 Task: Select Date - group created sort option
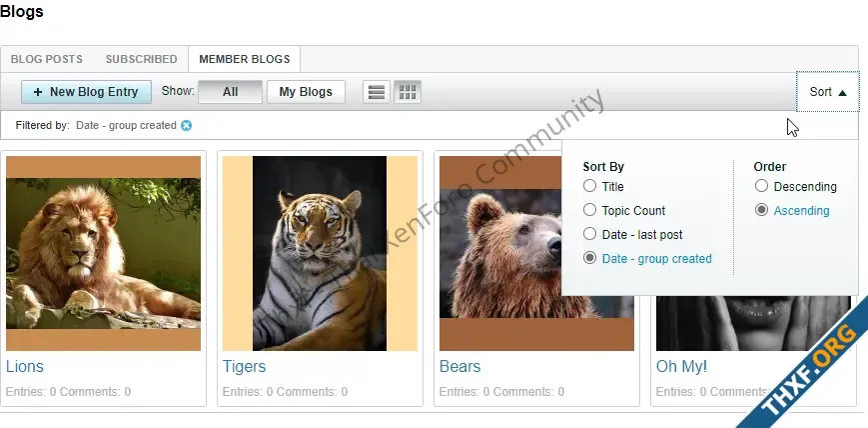pyautogui.click(x=589, y=258)
